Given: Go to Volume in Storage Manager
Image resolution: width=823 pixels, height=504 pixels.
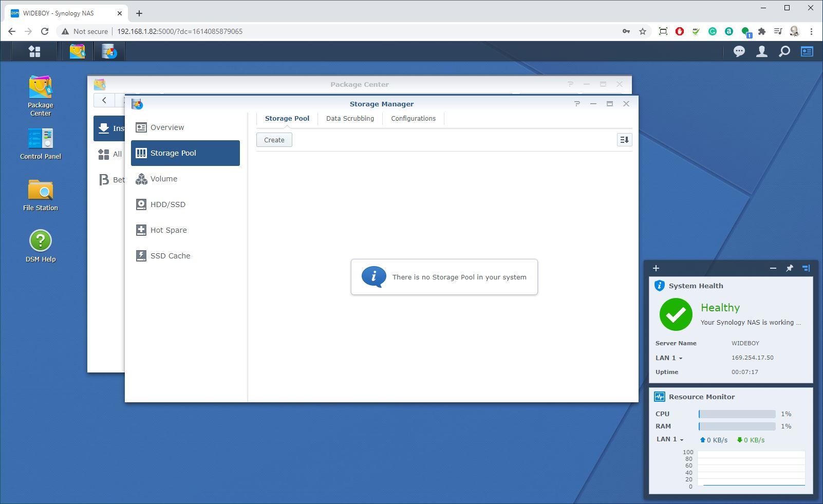Looking at the screenshot, I should [185, 179].
